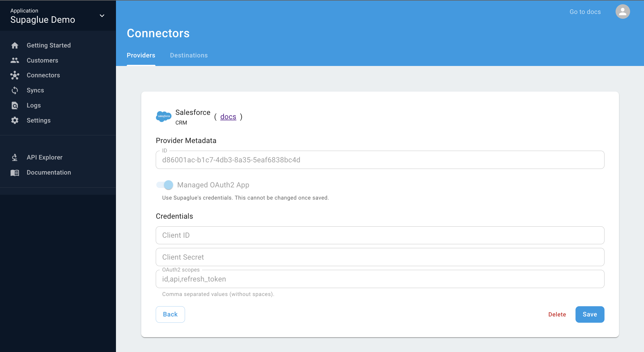This screenshot has height=352, width=644.
Task: Open Documentation in the sidebar
Action: [x=58, y=173]
